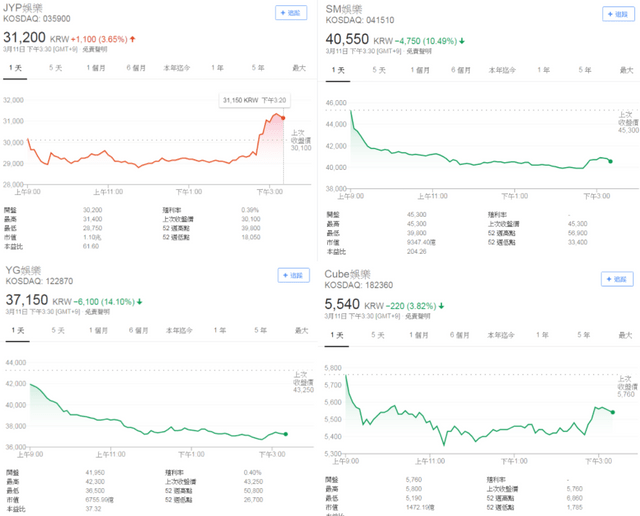Select 1 個月 tab on YG chart
640x516 pixels.
[x=97, y=329]
